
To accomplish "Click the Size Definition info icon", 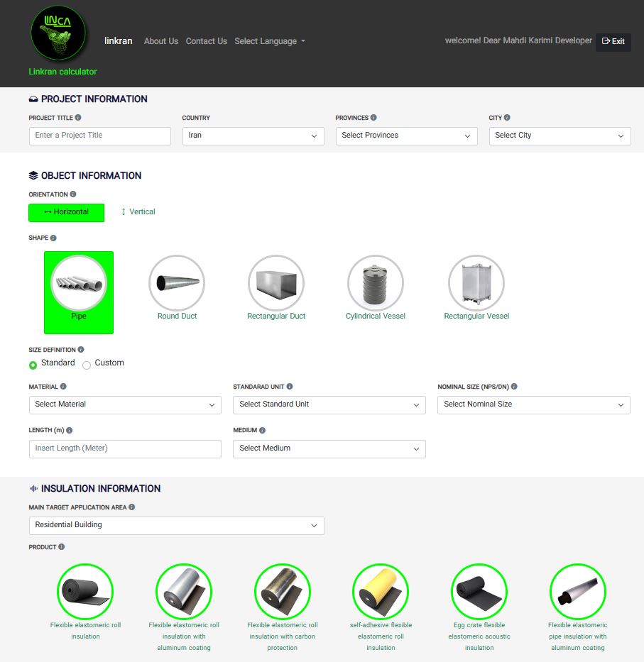I will 81,350.
